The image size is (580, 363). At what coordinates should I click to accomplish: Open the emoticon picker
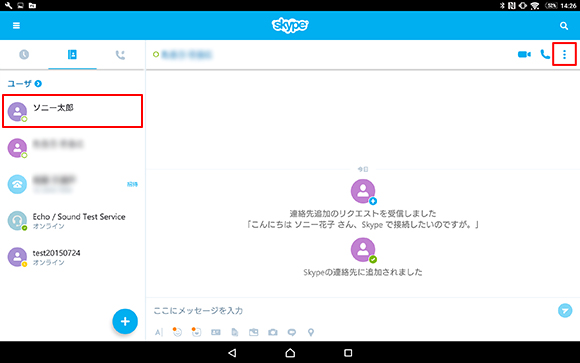(177, 332)
